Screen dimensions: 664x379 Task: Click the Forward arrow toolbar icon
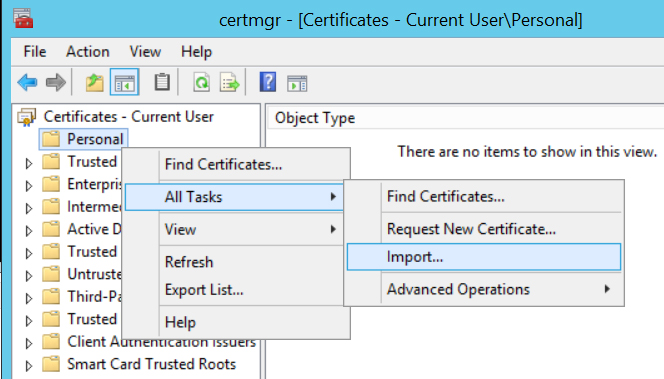(55, 82)
